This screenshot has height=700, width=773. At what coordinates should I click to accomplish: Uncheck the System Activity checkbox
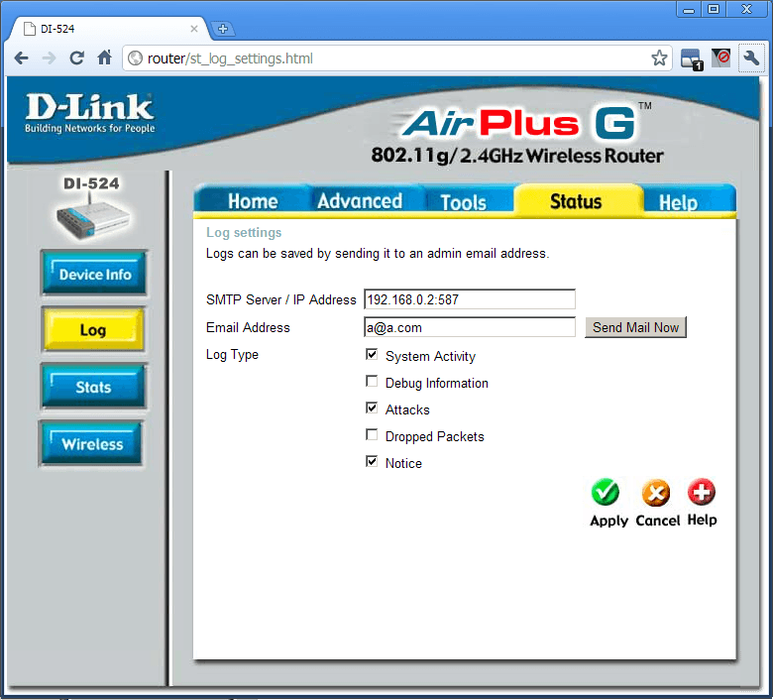pyautogui.click(x=372, y=355)
